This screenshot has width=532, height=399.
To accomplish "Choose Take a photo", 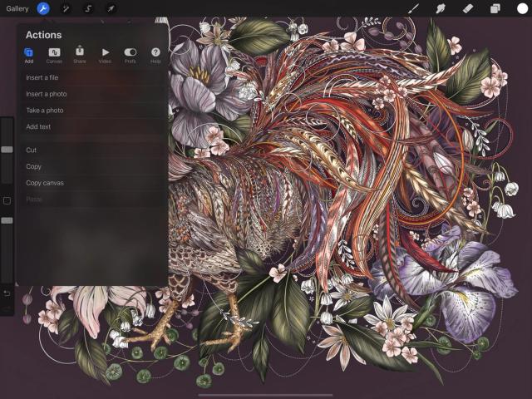I will [x=93, y=111].
